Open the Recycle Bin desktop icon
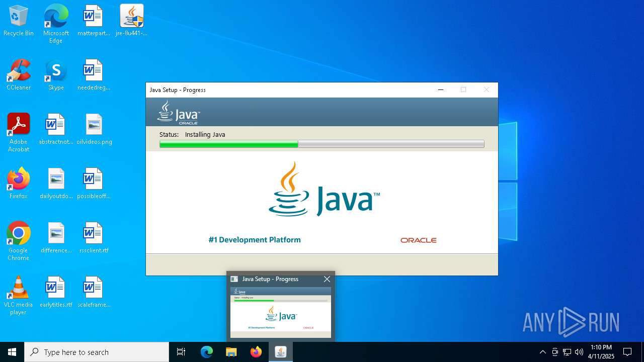 pyautogui.click(x=19, y=21)
